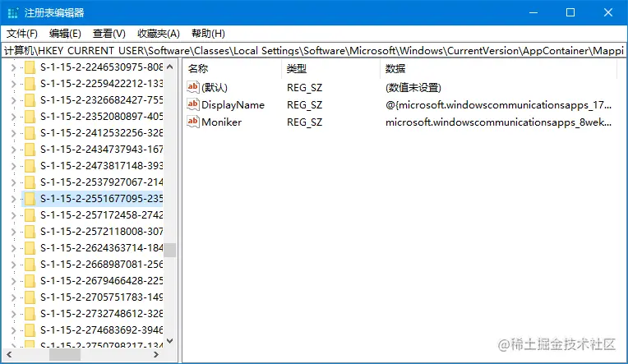Open the 文件(F) menu

[22, 34]
